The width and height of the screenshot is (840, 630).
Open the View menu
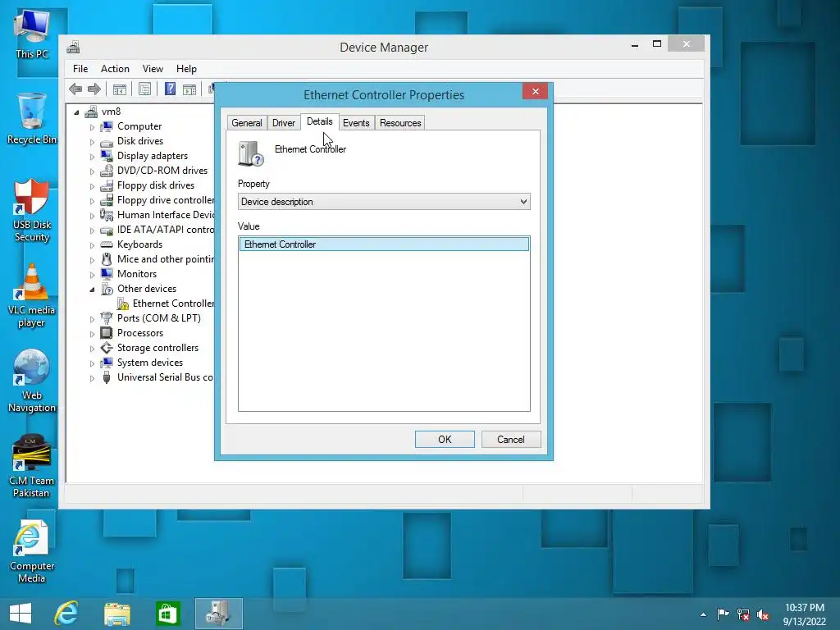pos(153,69)
